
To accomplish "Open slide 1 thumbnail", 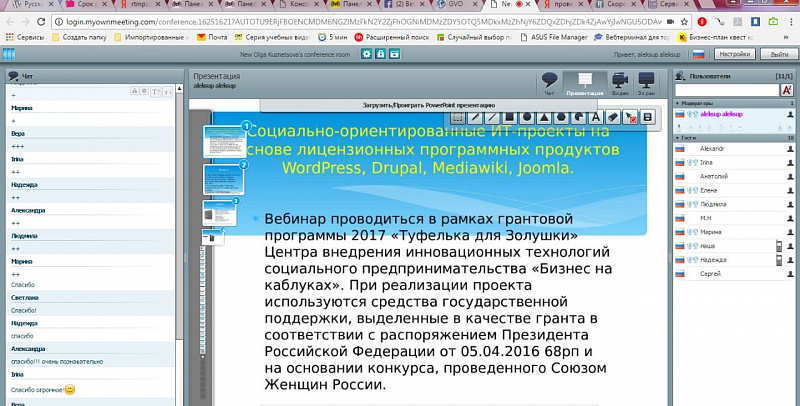I will 224,141.
